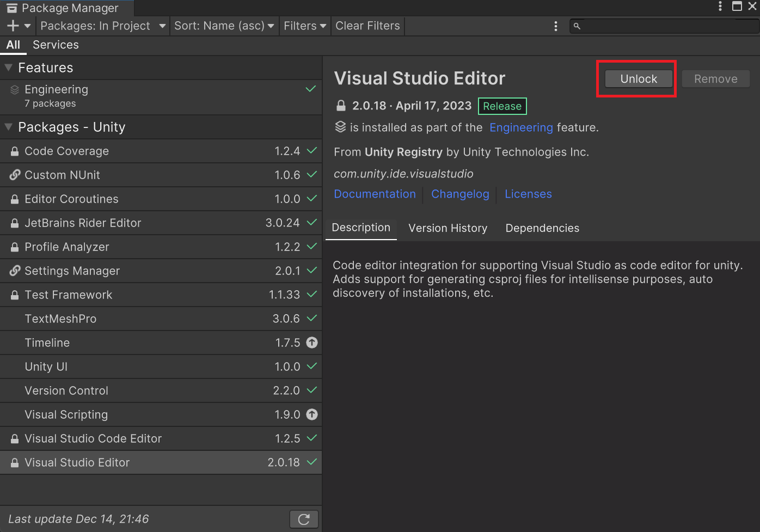Image resolution: width=760 pixels, height=532 pixels.
Task: Click the installed checkmark on TextMeshPro row
Action: [312, 318]
